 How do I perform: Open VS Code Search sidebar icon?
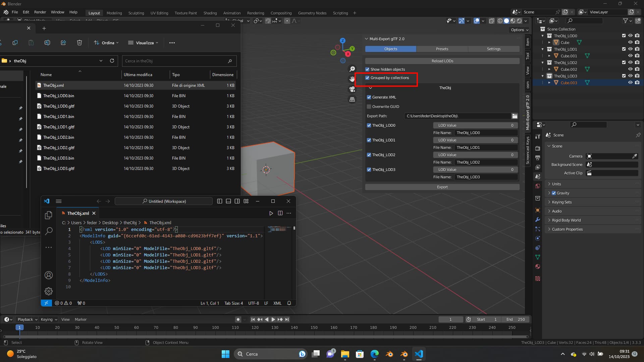coord(49,231)
